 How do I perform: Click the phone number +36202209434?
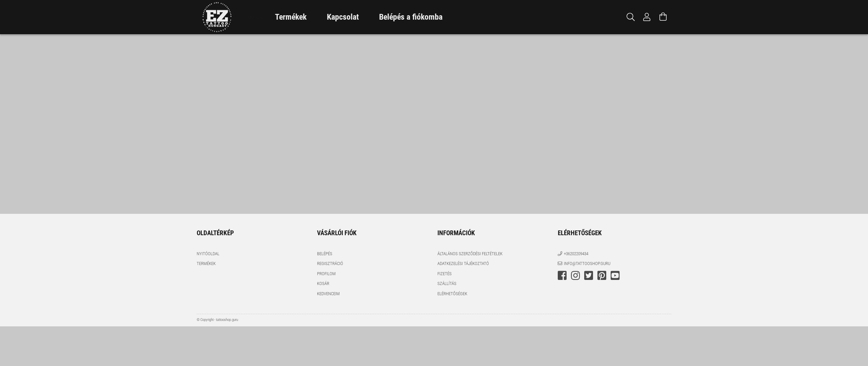coord(576,253)
